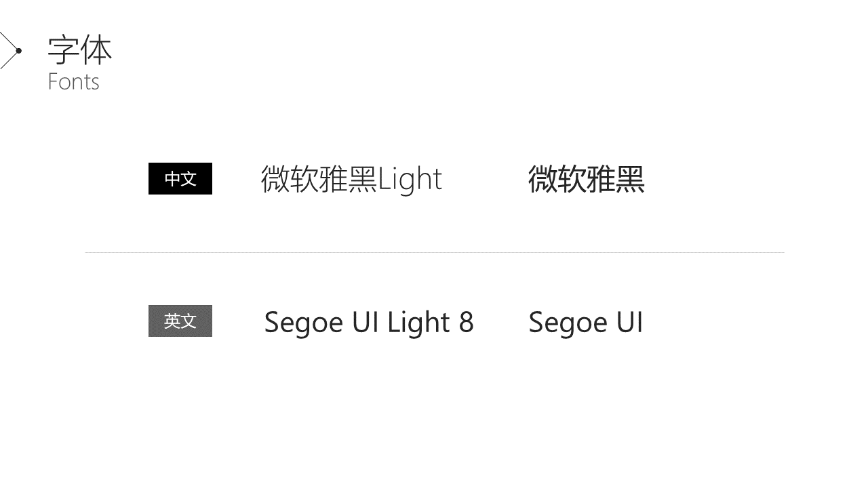
Task: Click the gray 英文 label box
Action: coord(180,321)
